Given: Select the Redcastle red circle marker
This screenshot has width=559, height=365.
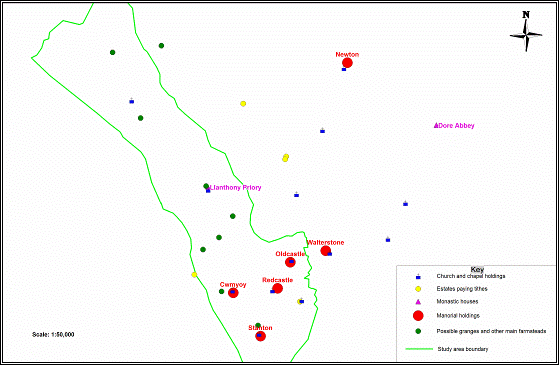Looking at the screenshot, I should pyautogui.click(x=278, y=288).
